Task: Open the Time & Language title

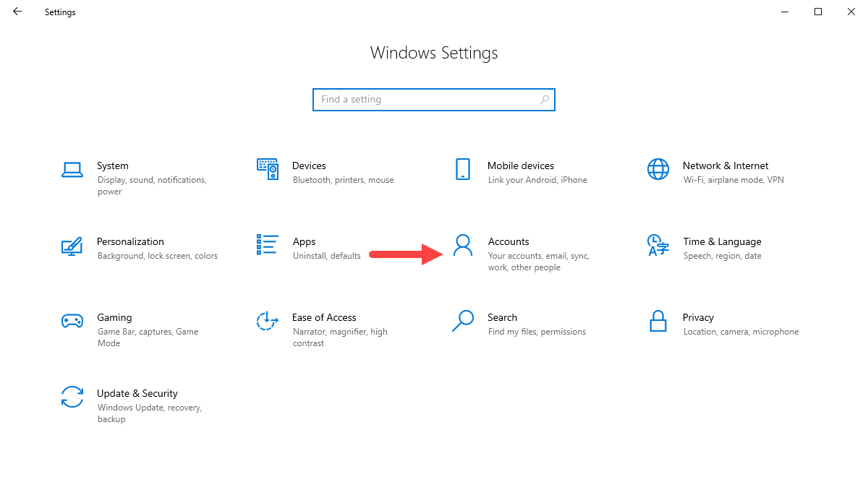Action: click(x=722, y=241)
